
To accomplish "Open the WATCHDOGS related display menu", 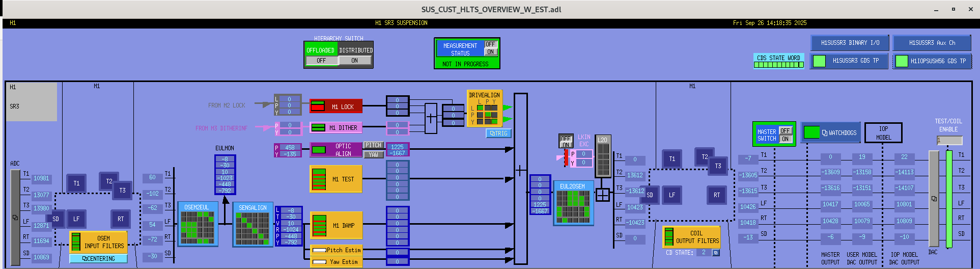I will (x=831, y=133).
